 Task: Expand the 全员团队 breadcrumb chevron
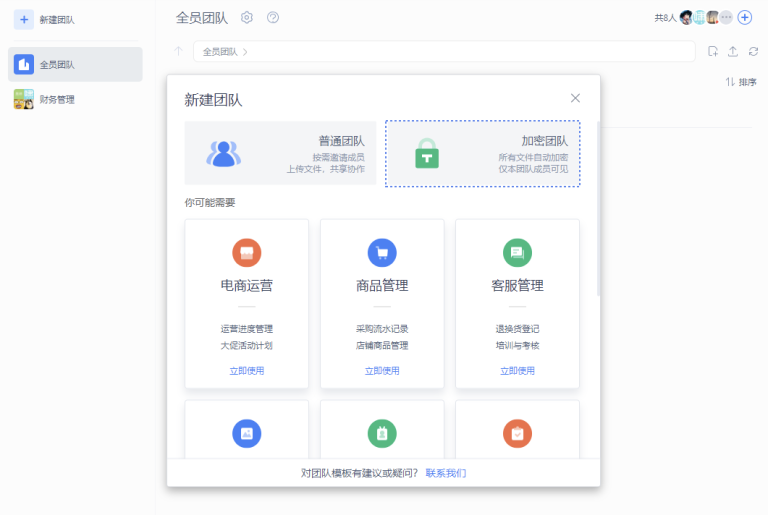pyautogui.click(x=245, y=51)
